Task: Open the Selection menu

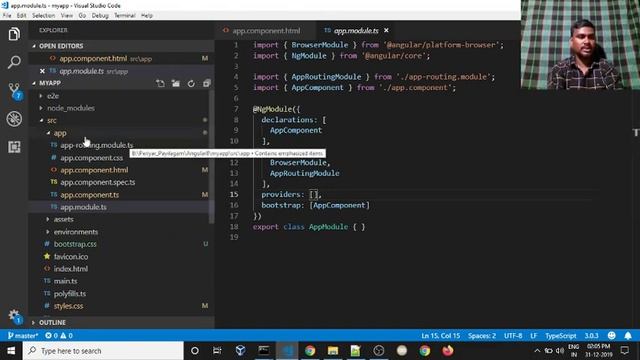Action: 43,16
